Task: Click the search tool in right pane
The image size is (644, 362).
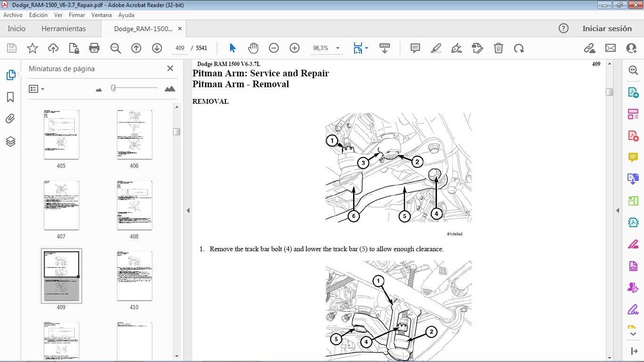Action: click(x=633, y=70)
